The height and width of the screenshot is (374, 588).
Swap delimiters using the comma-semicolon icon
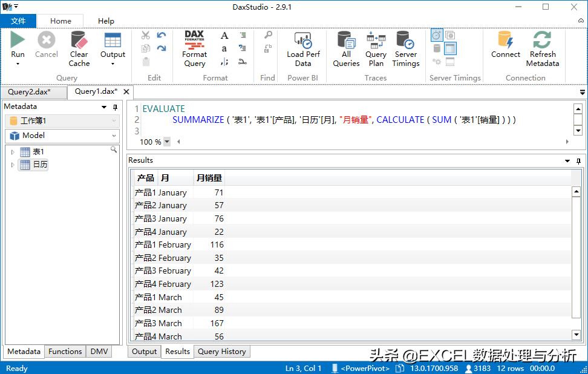coord(224,62)
